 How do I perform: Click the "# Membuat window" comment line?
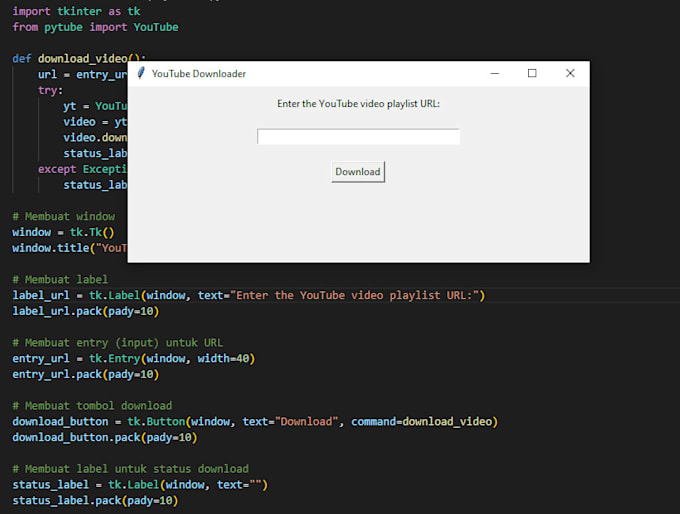tap(63, 216)
